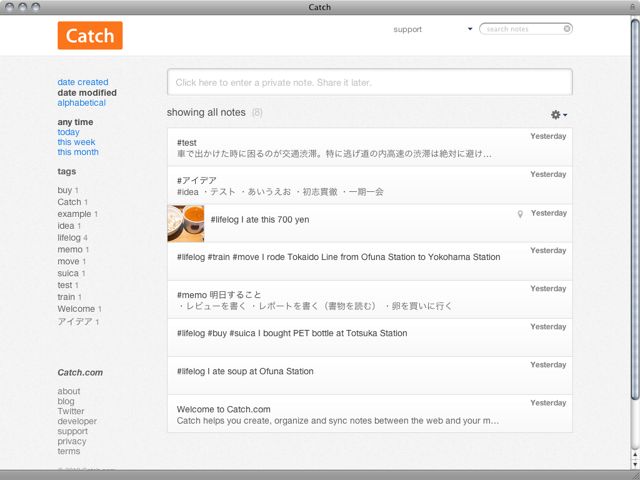Open the #test note
The width and height of the screenshot is (640, 480).
click(x=370, y=147)
